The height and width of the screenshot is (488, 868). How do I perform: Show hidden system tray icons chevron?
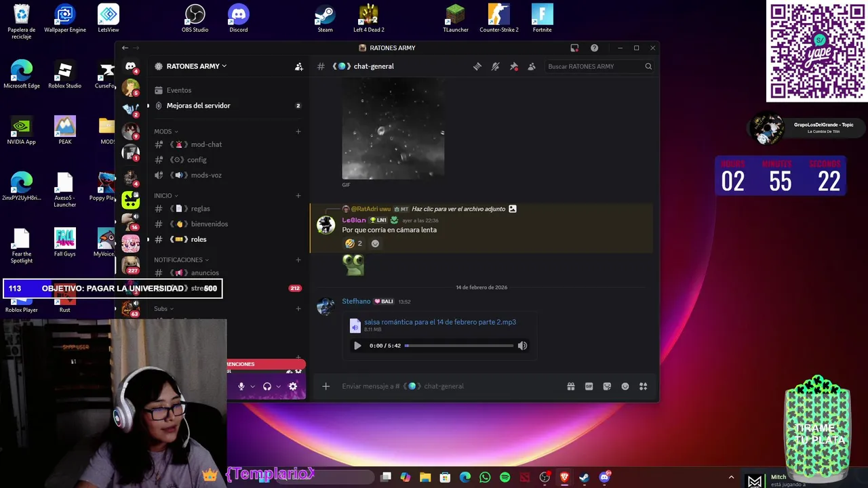pos(731,478)
